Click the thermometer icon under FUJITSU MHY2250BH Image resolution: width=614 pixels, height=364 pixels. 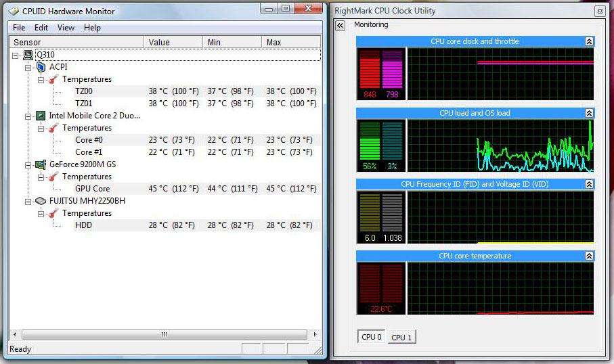point(53,213)
